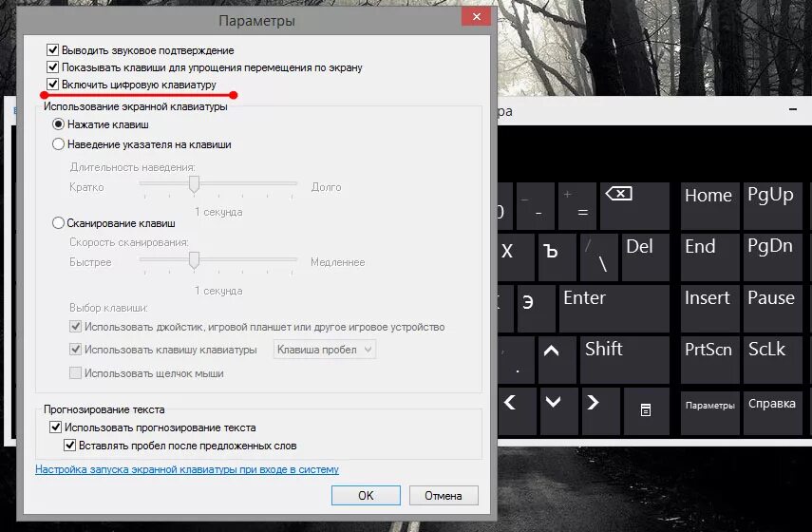Click the Insert key

point(709,309)
